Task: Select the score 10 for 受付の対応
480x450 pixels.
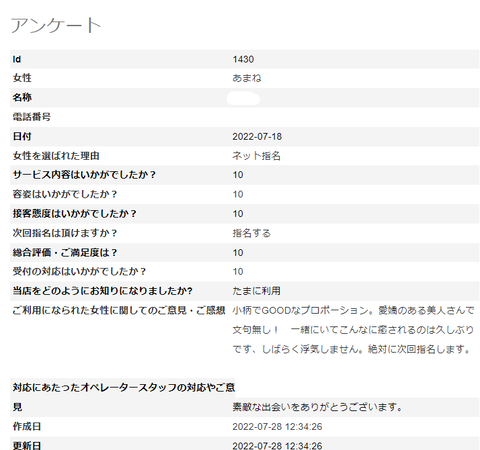Action: [238, 271]
